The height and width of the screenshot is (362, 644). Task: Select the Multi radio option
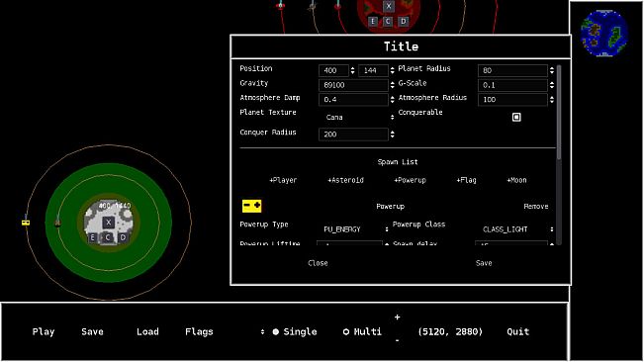click(x=362, y=331)
